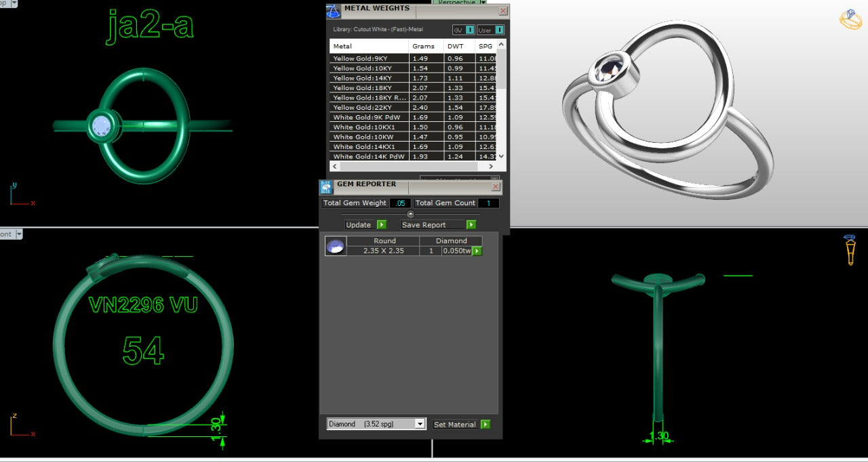Select the White Gold:9K PdW row
Viewport: 868px width, 462px height.
click(414, 117)
